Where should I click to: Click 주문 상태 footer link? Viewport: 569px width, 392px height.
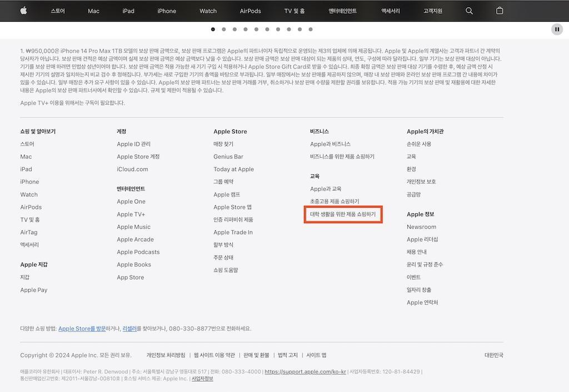223,258
